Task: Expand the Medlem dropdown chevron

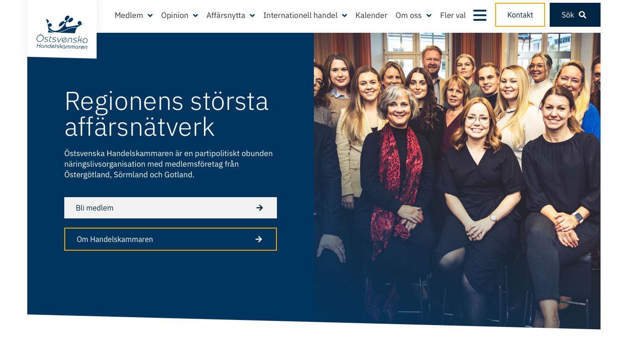Action: point(150,16)
